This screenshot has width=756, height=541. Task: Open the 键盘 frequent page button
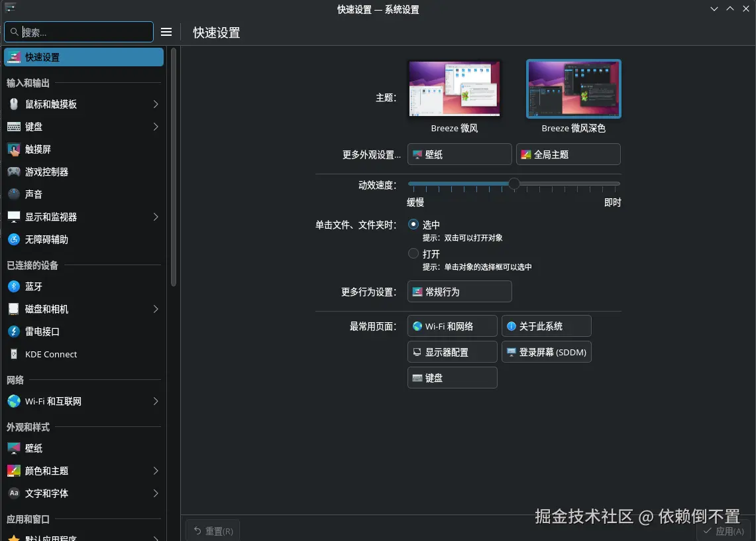453,377
